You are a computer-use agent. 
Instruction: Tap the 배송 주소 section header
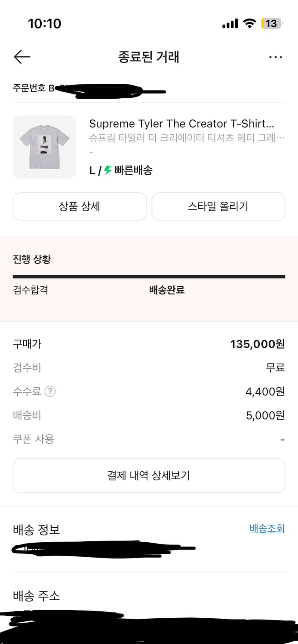pos(37,596)
